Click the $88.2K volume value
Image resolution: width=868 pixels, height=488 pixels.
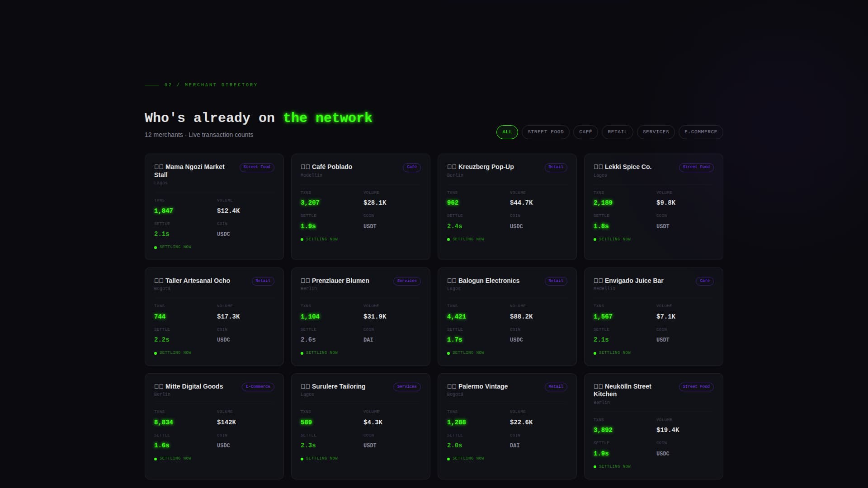click(521, 317)
